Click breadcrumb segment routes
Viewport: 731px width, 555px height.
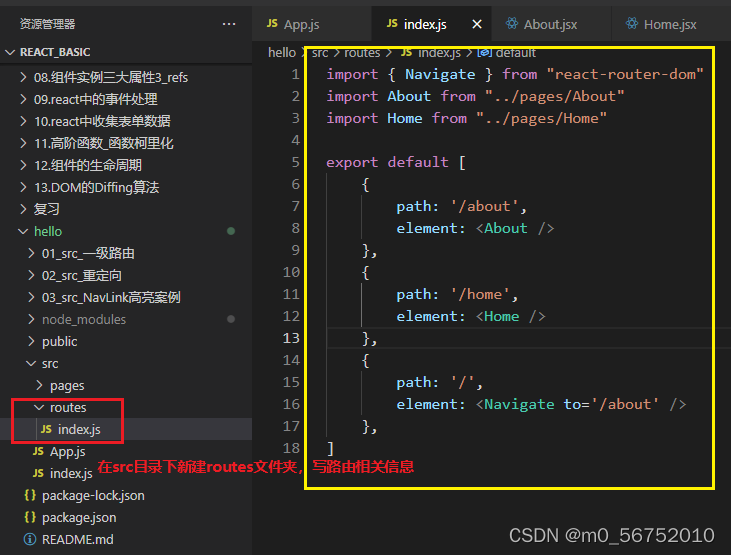pos(362,53)
